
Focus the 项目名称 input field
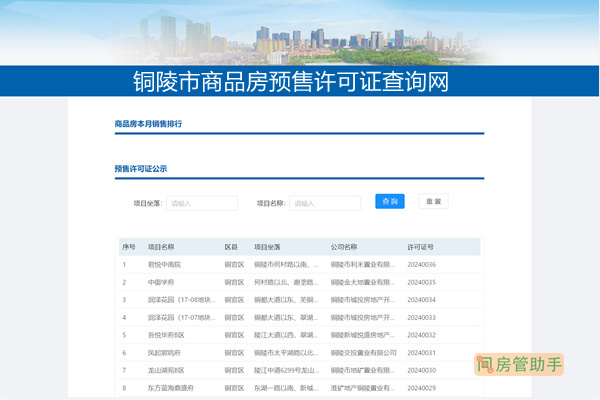(325, 203)
